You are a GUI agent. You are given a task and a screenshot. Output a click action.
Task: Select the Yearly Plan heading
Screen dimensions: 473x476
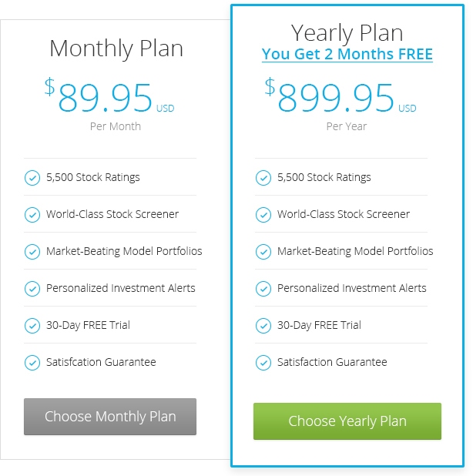pyautogui.click(x=347, y=33)
